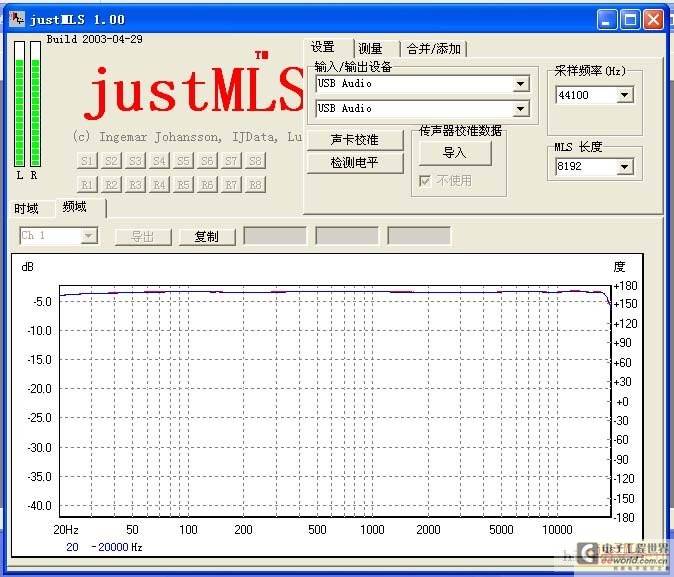Screen dimensions: 674x577
Task: Select memory slot S3 button
Action: [135, 161]
